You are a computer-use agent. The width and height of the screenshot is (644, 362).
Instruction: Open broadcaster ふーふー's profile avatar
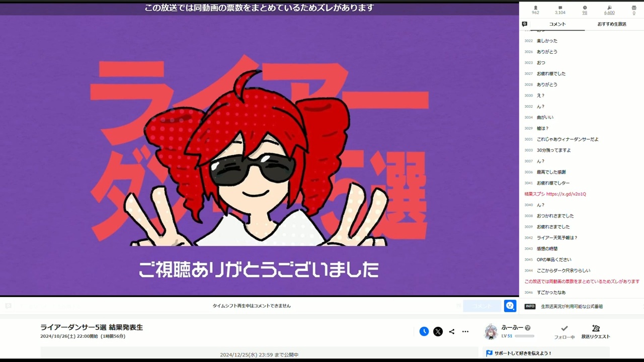(x=491, y=331)
